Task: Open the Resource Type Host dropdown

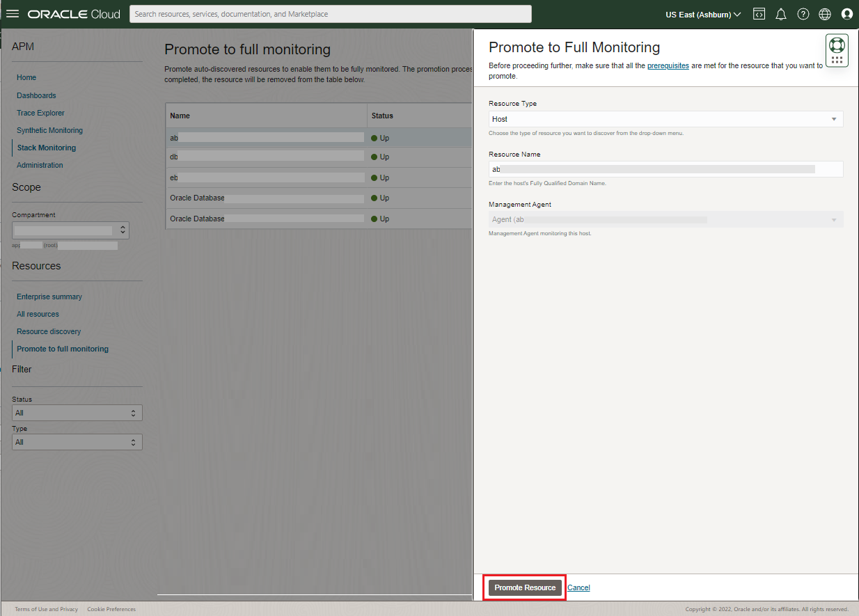Action: [665, 119]
